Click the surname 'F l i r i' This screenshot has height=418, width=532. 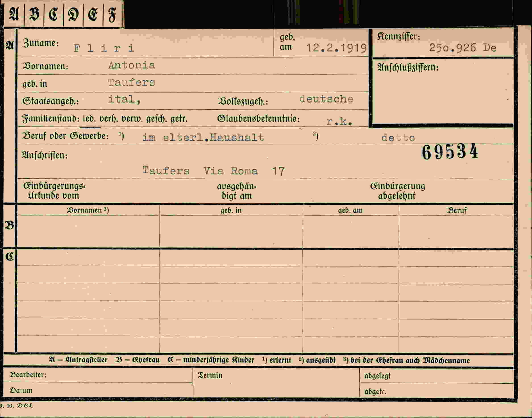pyautogui.click(x=104, y=48)
